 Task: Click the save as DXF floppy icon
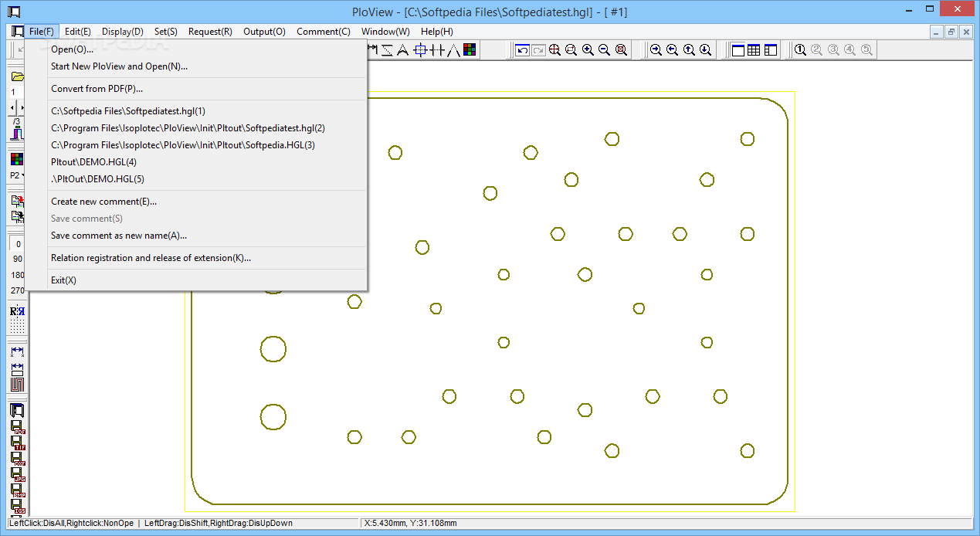coord(18,460)
